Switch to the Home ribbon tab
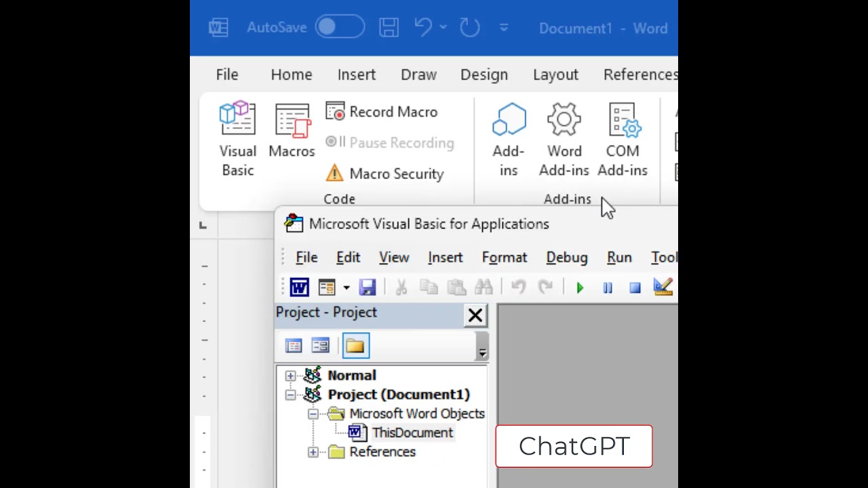Screen dimensions: 868x488 [292, 75]
